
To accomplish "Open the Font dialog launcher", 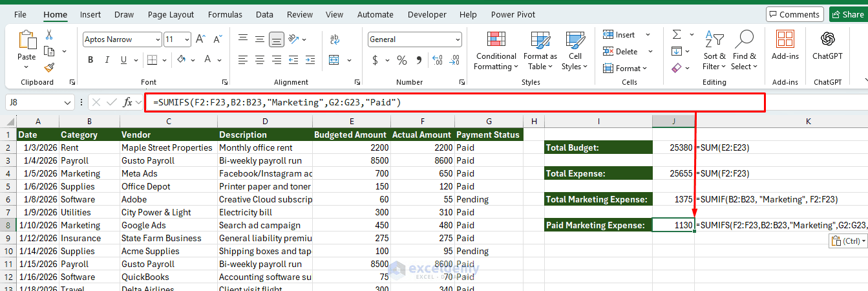I will coord(224,82).
